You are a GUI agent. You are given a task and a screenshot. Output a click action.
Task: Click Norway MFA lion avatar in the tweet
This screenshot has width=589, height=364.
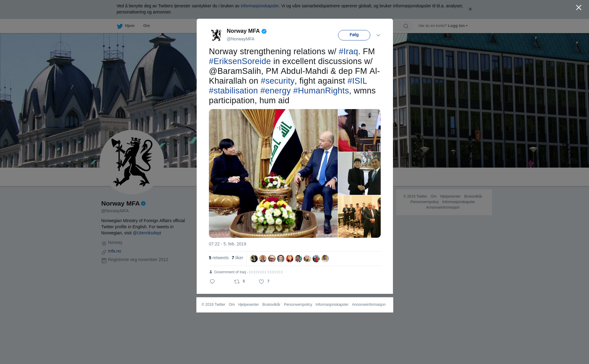[216, 35]
